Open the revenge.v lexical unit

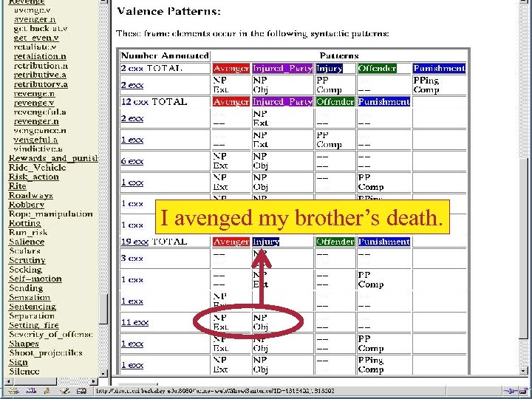[34, 103]
